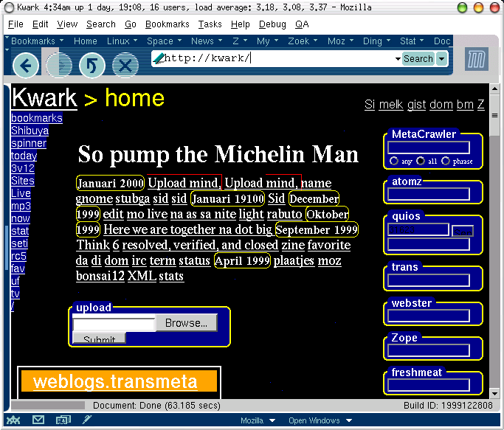This screenshot has height=430, width=504.
Task: Follow the Shibuya sidebar link
Action: (30, 131)
